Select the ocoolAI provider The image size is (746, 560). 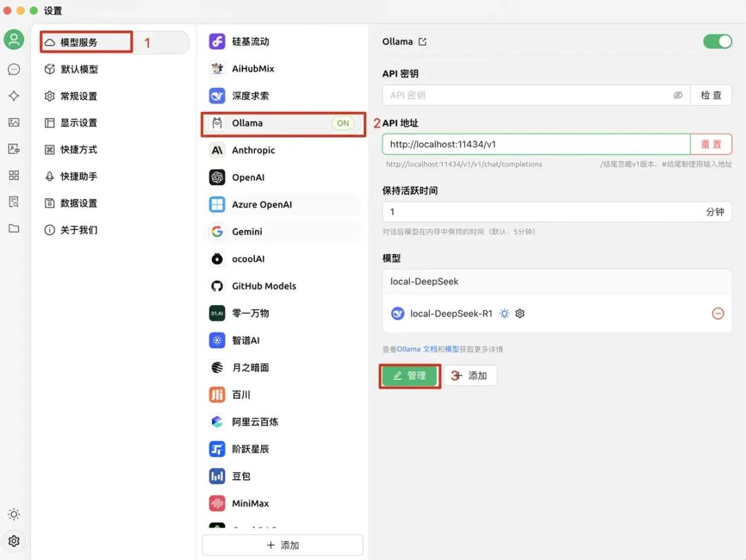pos(283,259)
